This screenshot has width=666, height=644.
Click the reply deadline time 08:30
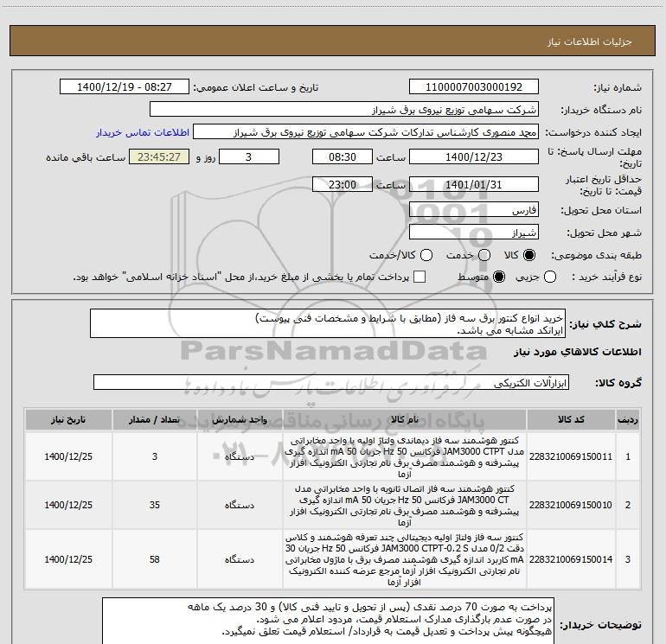pos(343,156)
